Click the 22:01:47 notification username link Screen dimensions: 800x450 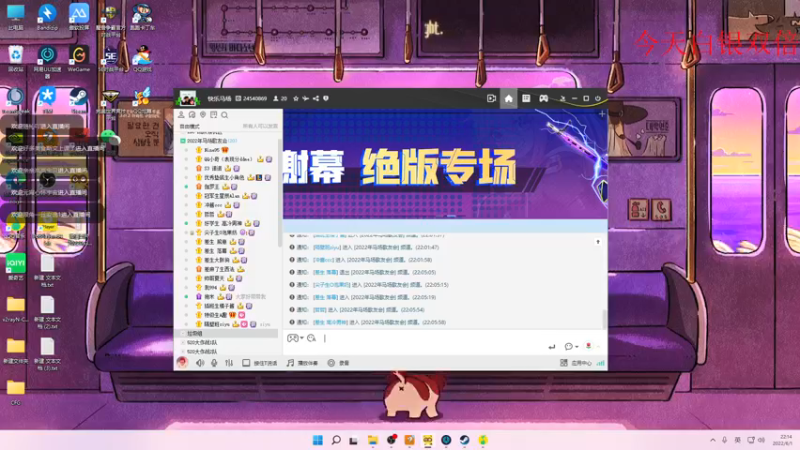326,247
